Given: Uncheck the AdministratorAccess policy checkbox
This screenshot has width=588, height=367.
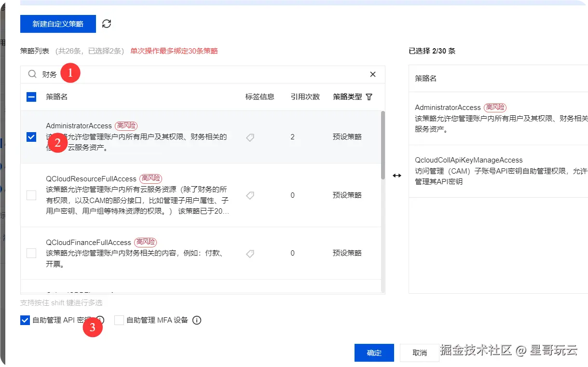Looking at the screenshot, I should pos(31,137).
